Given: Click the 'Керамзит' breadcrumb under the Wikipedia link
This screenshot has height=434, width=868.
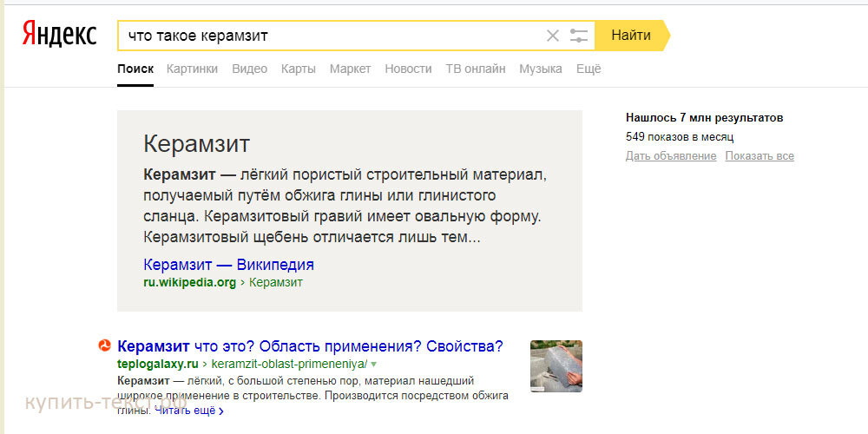Looking at the screenshot, I should [276, 283].
